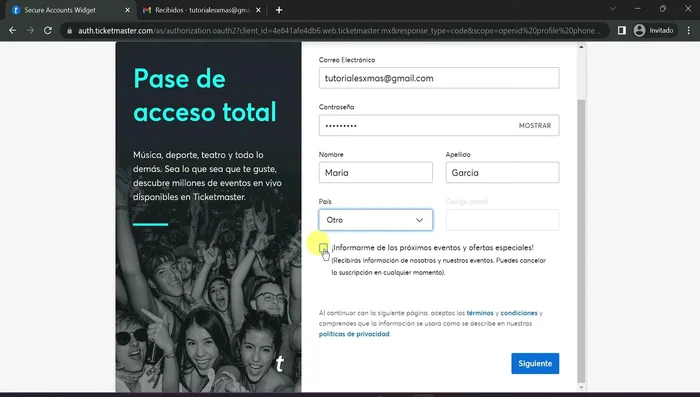This screenshot has width=700, height=397.
Task: Click the Correo Electrónico field
Action: 439,78
